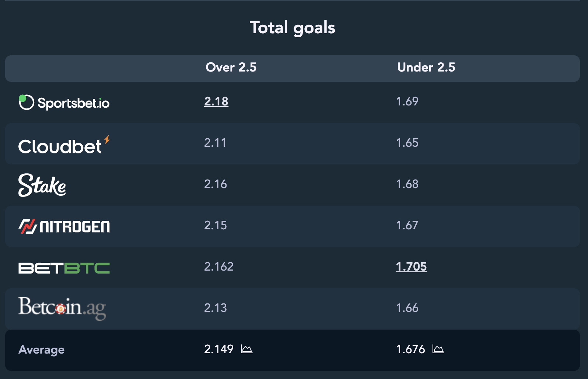Click the Sportsbet.io logo
The image size is (588, 379).
[x=64, y=102]
